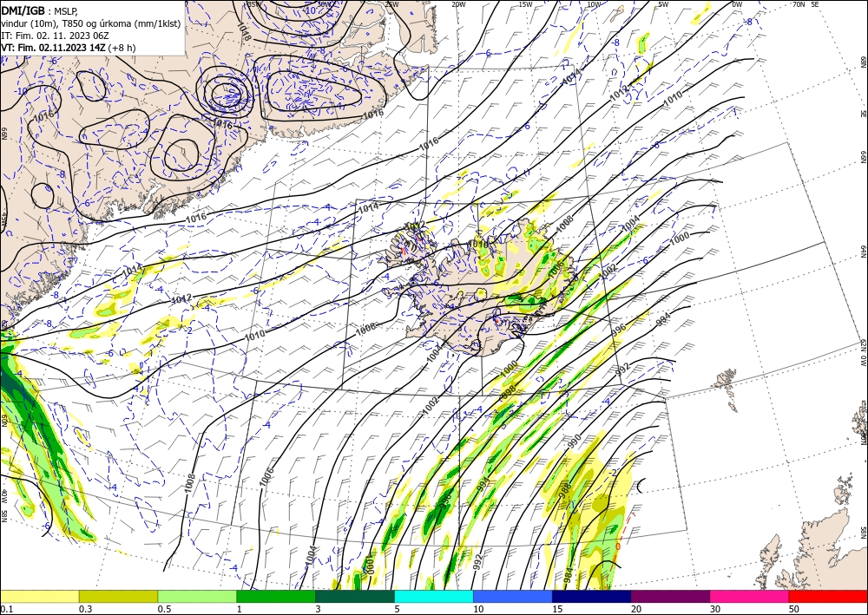The image size is (868, 615).
Task: Click the legend value '50'
Action: [x=794, y=608]
